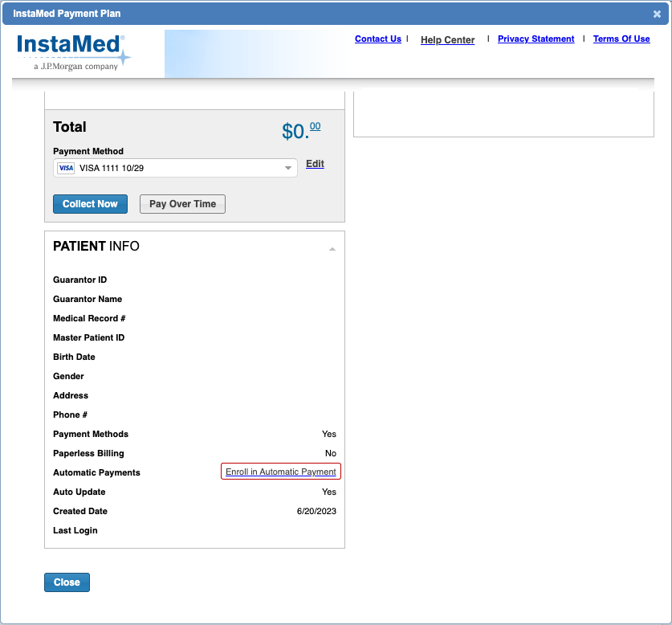
Task: Click the Close button at bottom
Action: [x=67, y=582]
